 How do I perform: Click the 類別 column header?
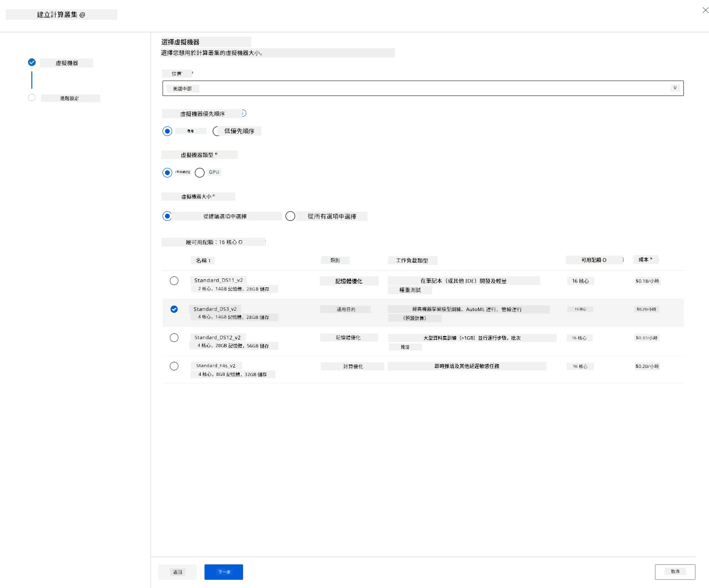point(335,260)
